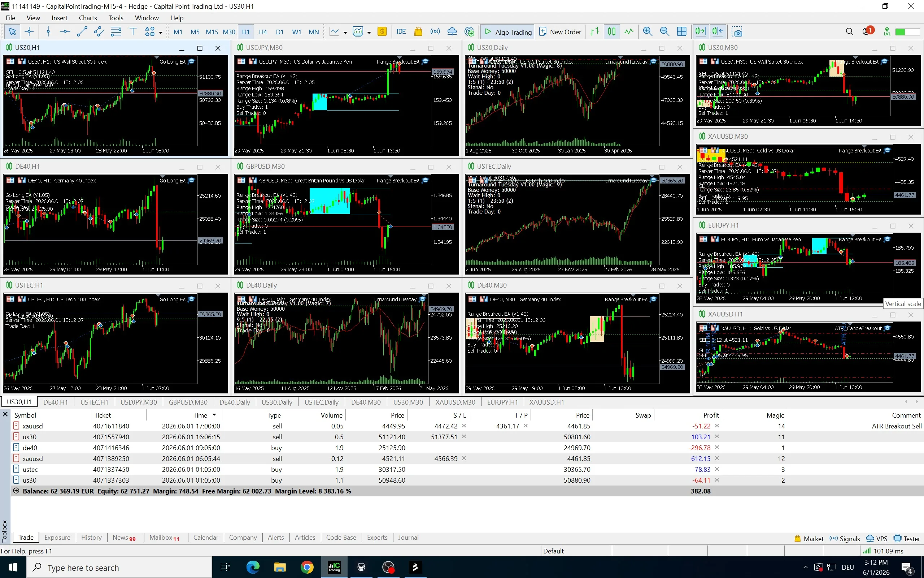
Task: Switch chart to candlestick style
Action: pos(612,32)
